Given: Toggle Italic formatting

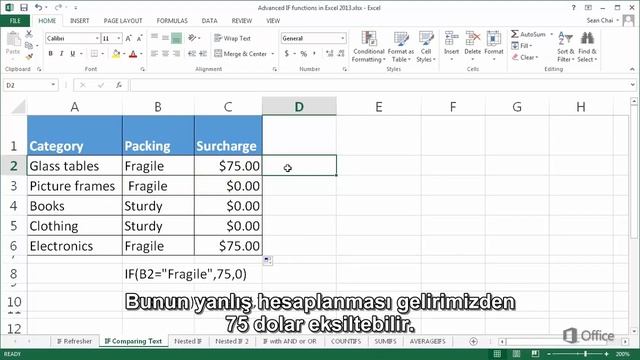Looking at the screenshot, I should click(62, 53).
